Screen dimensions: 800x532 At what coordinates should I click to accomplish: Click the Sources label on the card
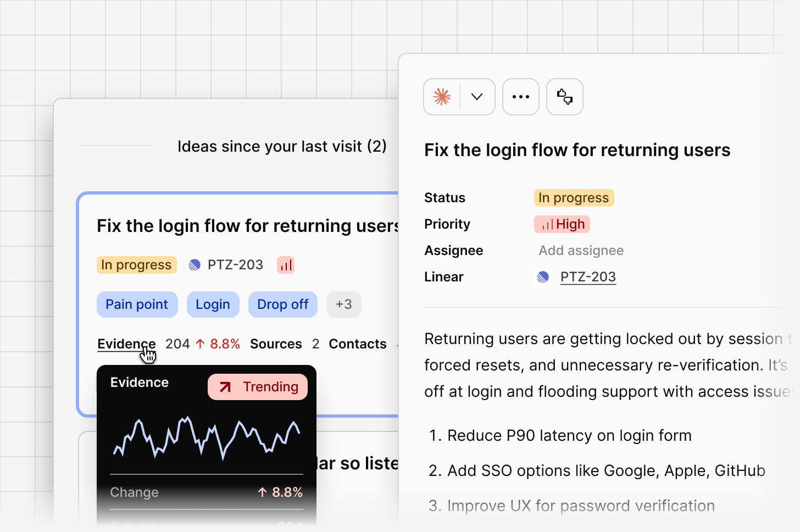pos(276,344)
